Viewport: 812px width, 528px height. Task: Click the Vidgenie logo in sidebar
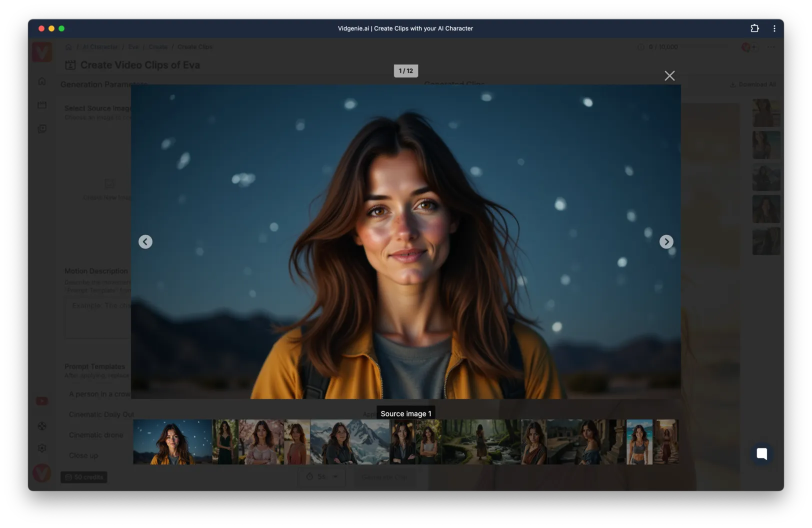tap(42, 52)
